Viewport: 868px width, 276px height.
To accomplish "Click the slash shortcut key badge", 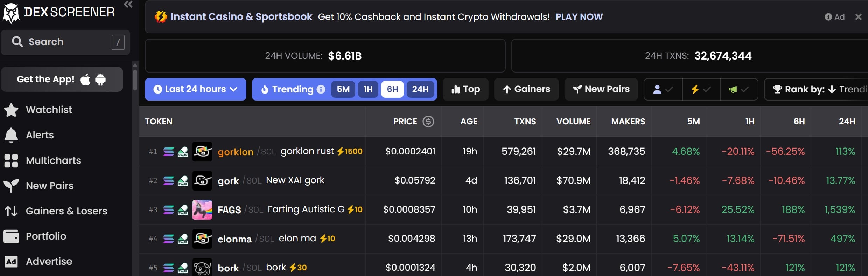I will [118, 42].
